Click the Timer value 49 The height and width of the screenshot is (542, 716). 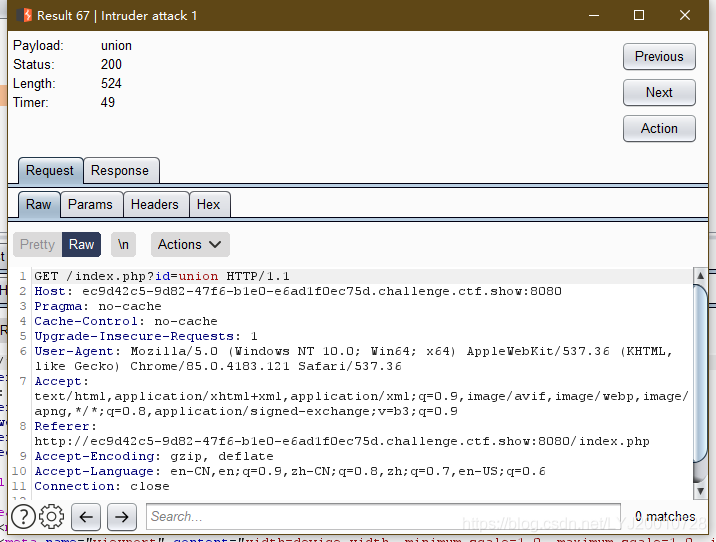click(x=108, y=102)
